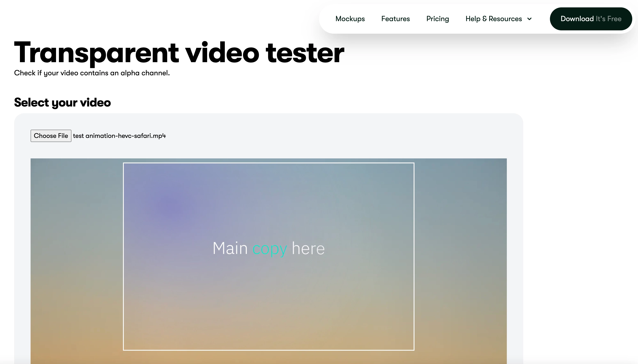Click the selected filename test animation-hevc-safari.mp4
The height and width of the screenshot is (364, 638).
coord(119,136)
